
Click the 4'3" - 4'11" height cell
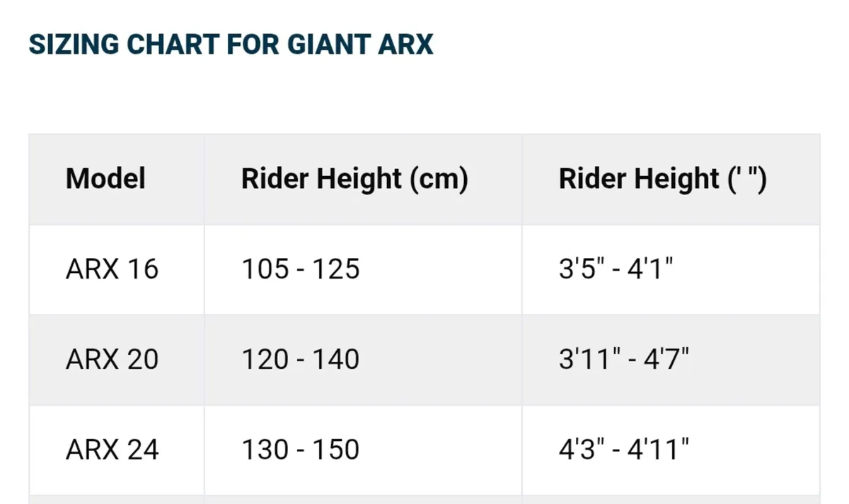point(624,450)
